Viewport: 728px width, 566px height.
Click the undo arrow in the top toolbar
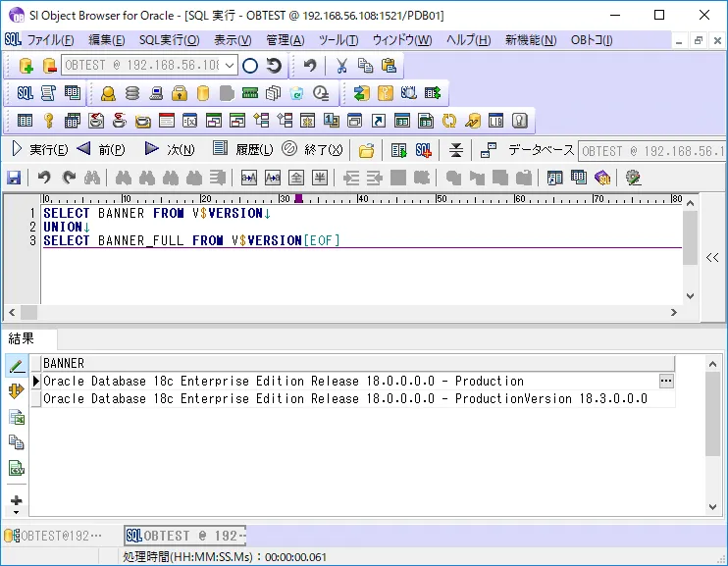pyautogui.click(x=309, y=66)
